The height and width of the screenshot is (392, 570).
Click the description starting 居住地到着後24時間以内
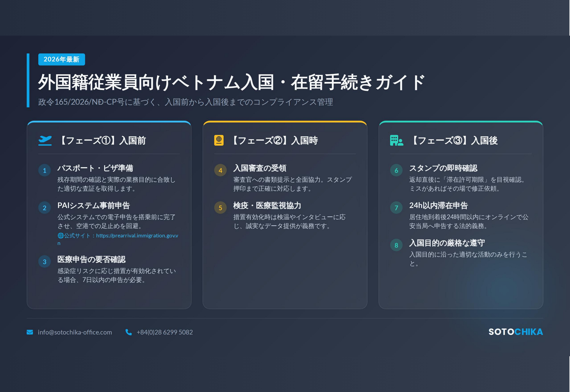[x=469, y=222]
